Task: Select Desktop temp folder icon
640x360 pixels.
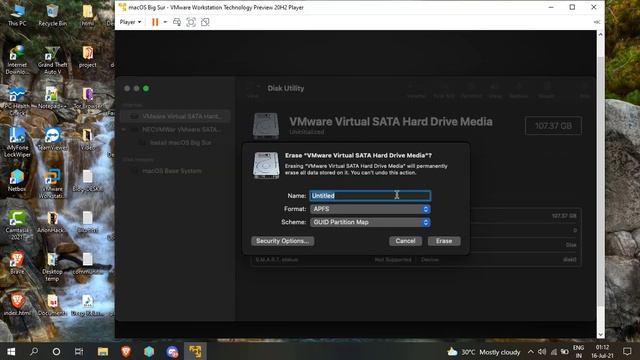Action: coord(52,267)
